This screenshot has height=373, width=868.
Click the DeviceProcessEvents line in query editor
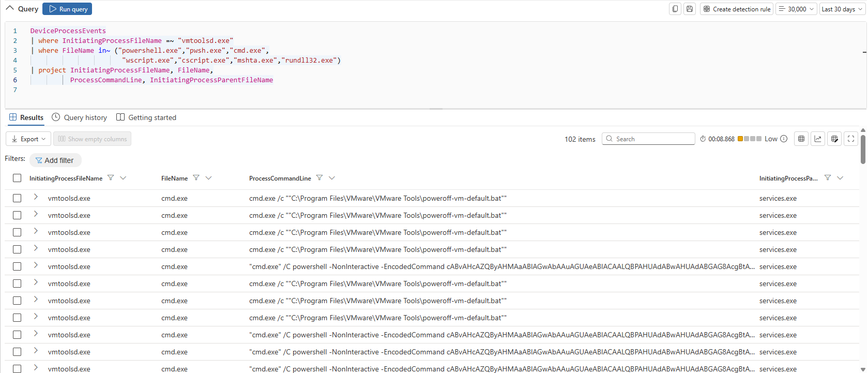coord(68,31)
